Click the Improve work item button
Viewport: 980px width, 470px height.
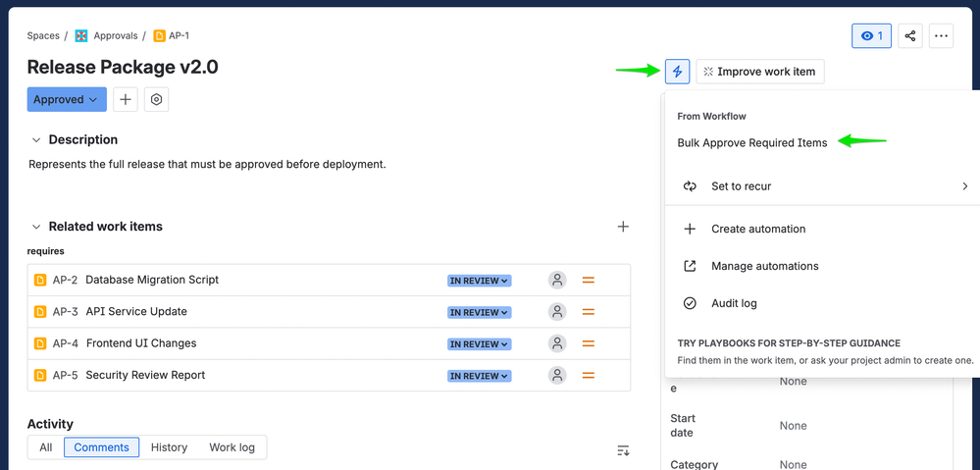coord(760,72)
